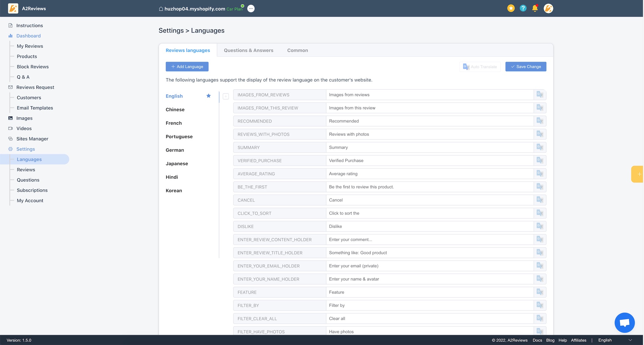
Task: Open the English language dropdown in footer
Action: 614,340
